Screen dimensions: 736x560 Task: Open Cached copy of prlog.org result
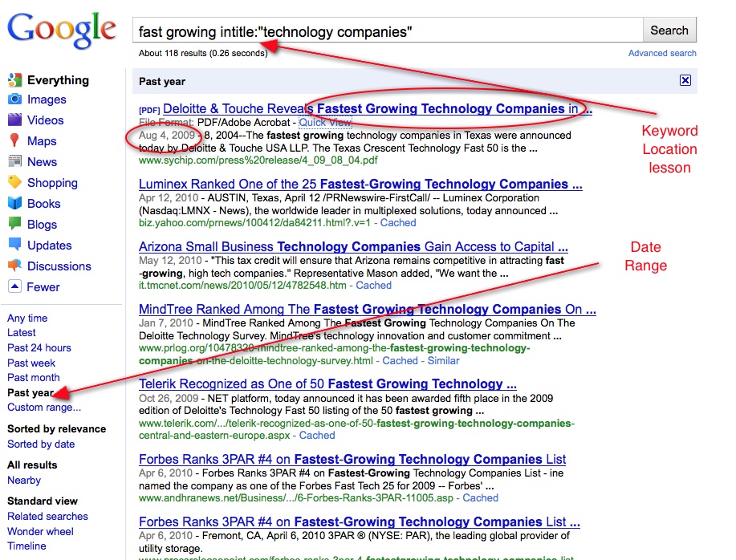(400, 361)
